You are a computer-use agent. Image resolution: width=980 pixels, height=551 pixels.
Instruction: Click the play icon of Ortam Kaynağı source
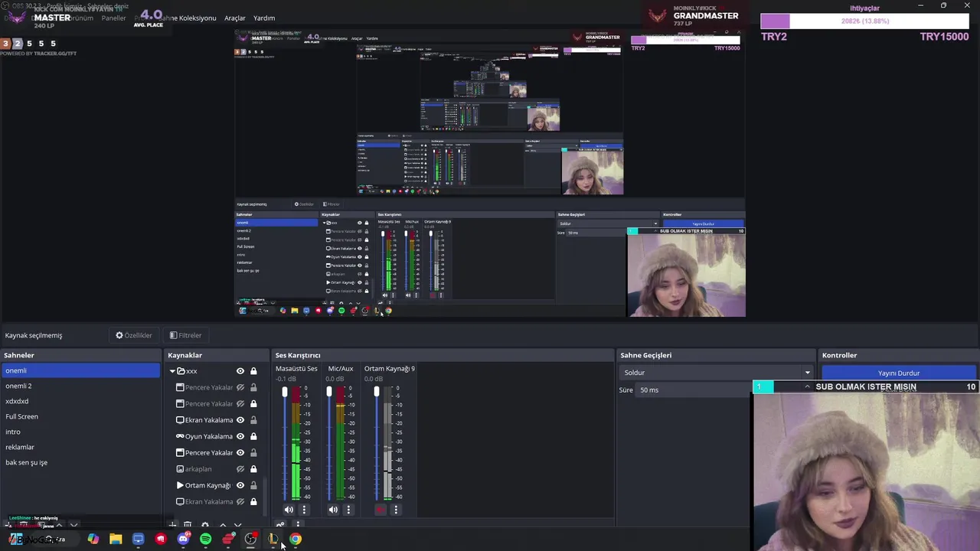[x=180, y=485]
